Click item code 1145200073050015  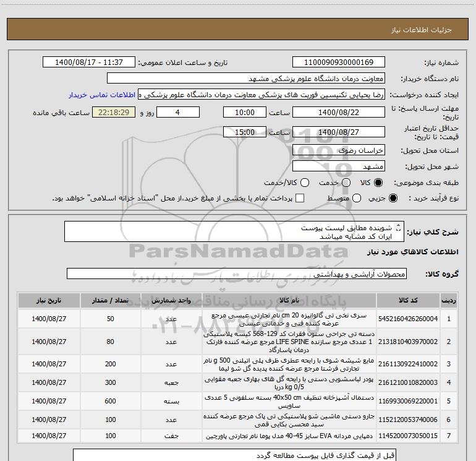408,436
